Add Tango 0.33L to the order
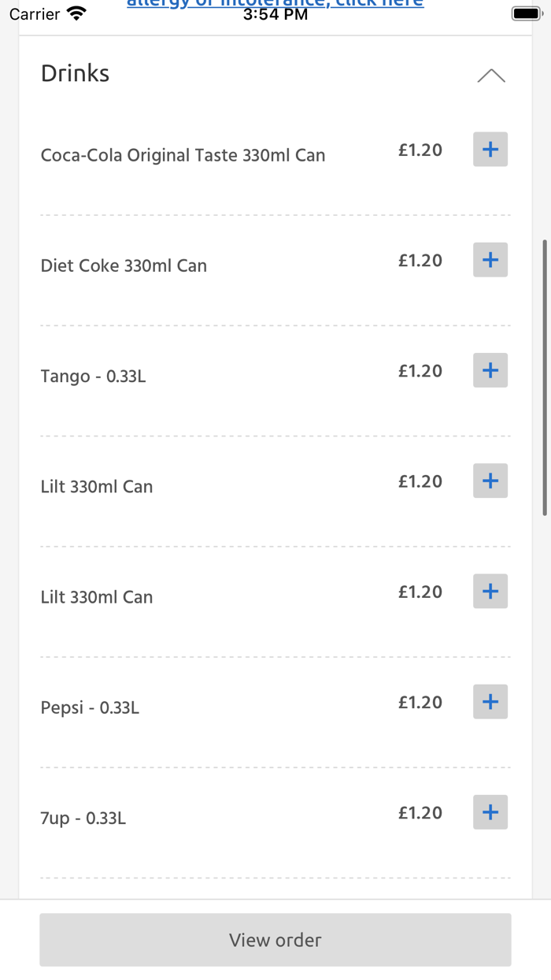The height and width of the screenshot is (980, 551). click(x=490, y=370)
